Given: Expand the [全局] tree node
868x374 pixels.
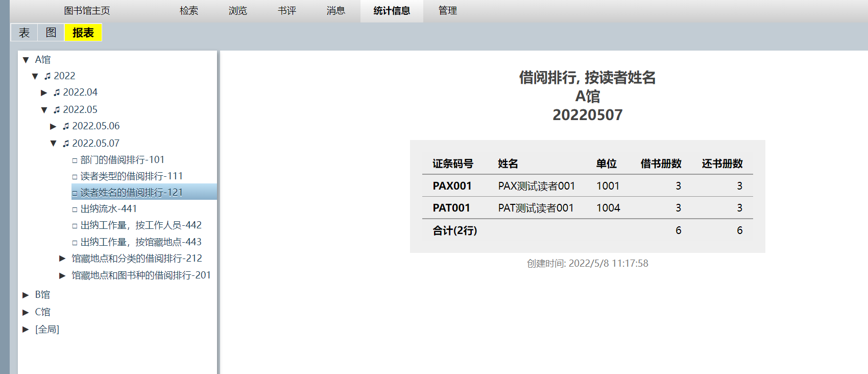Looking at the screenshot, I should pos(26,330).
